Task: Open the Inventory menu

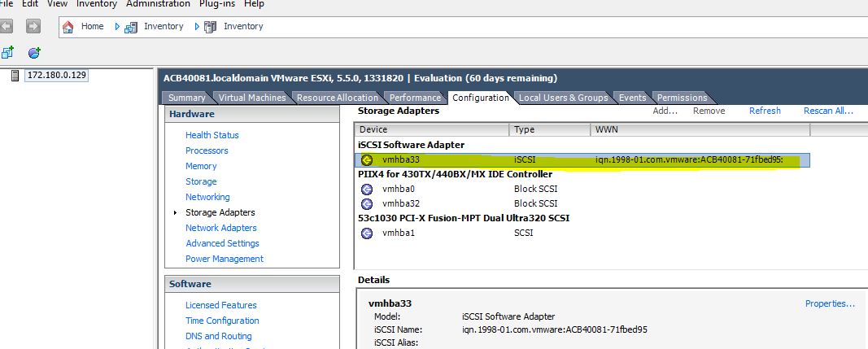Action: tap(97, 4)
